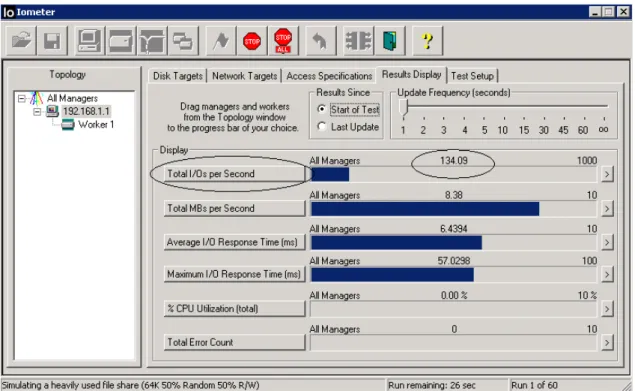Viewport: 635px width, 391px height.
Task: Click the Run 1 of 60 status text
Action: coord(534,385)
